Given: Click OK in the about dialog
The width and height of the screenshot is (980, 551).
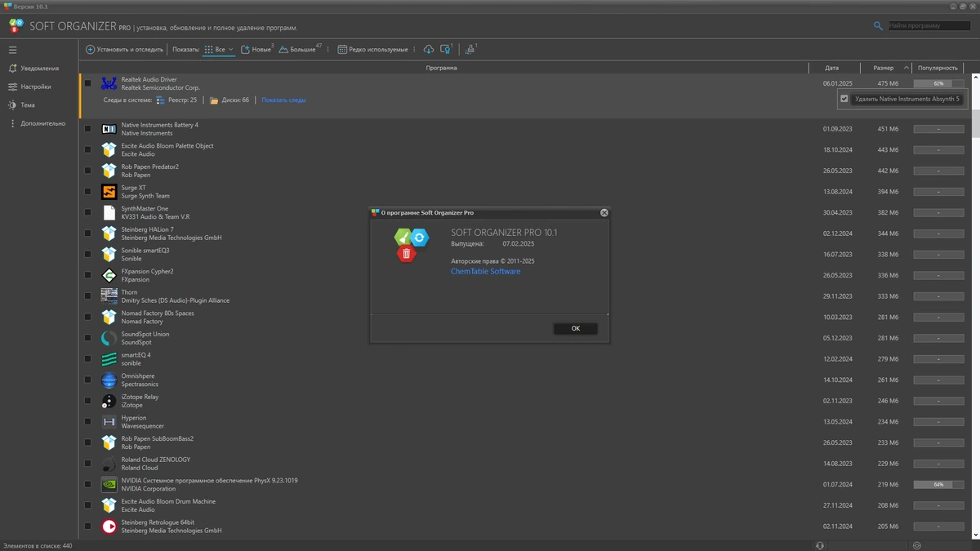Looking at the screenshot, I should (575, 328).
